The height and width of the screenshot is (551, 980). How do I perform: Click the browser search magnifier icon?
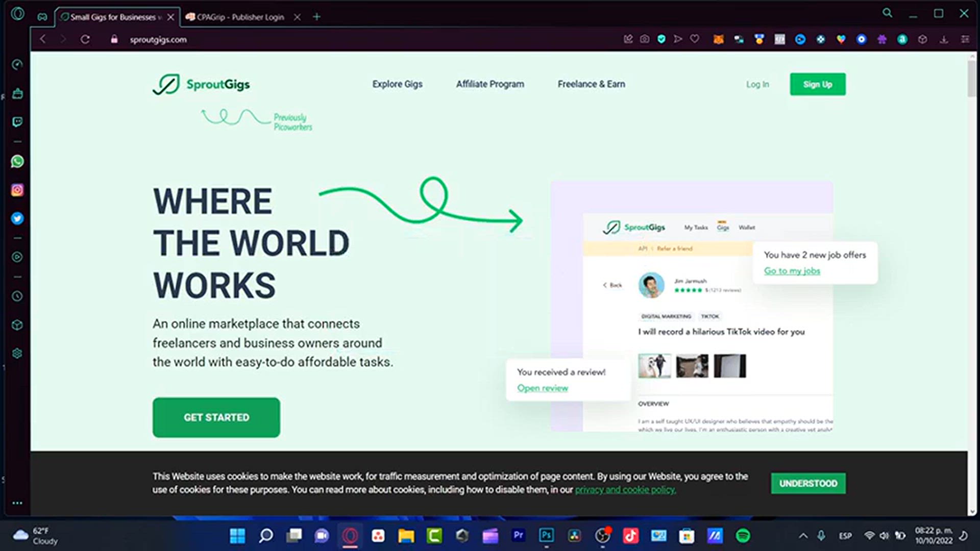(x=888, y=13)
